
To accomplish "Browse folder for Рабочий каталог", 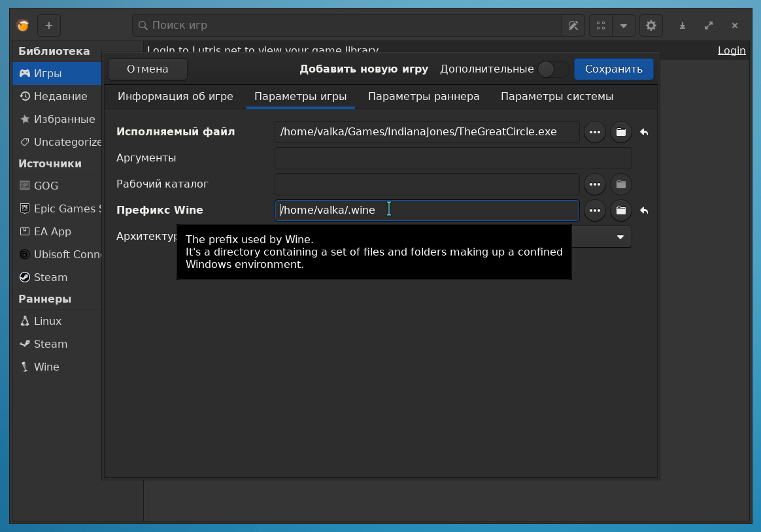I will click(x=620, y=184).
